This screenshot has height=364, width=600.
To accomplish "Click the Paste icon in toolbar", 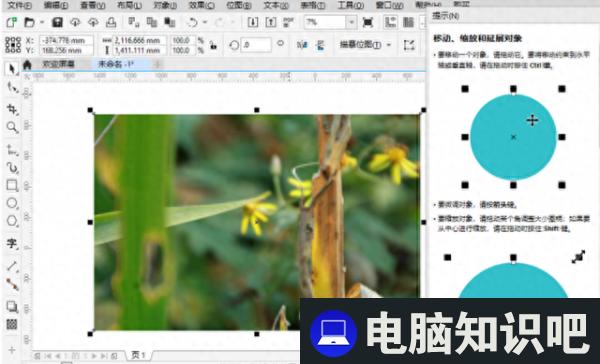I will 170,22.
